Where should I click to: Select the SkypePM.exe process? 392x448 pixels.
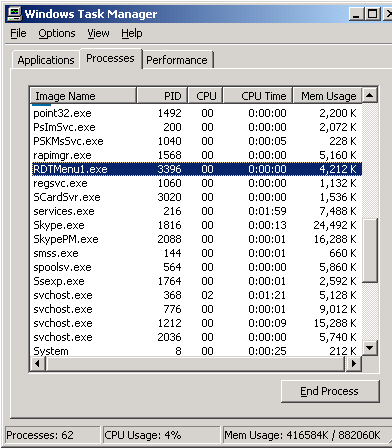tap(196, 239)
